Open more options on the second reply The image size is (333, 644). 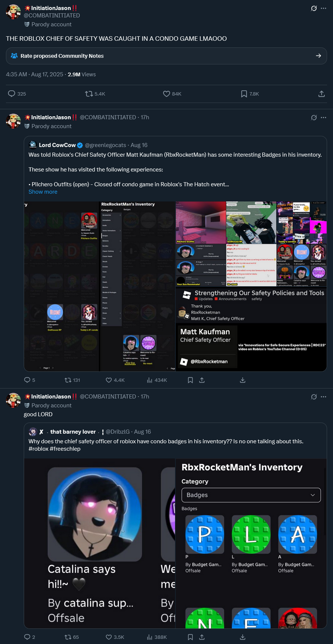coord(324,117)
